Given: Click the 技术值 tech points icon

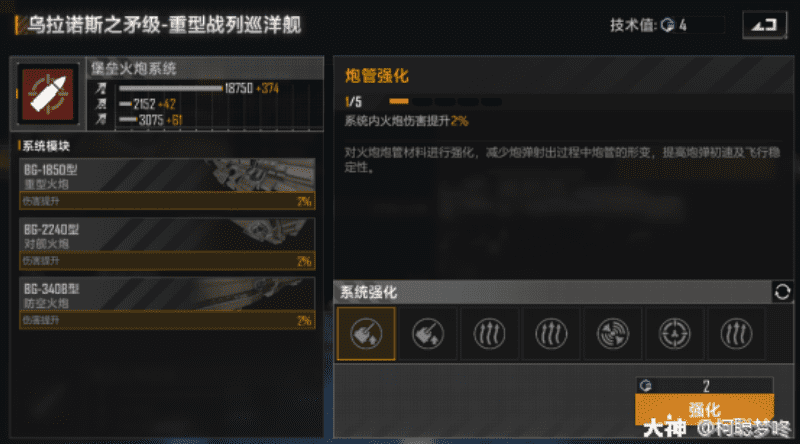Looking at the screenshot, I should pyautogui.click(x=667, y=25).
